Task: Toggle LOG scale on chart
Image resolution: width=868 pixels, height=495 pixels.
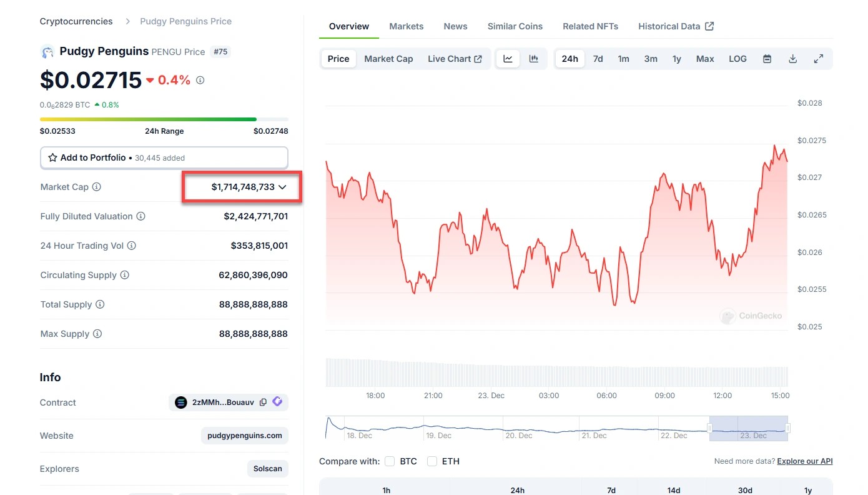Action: click(737, 59)
